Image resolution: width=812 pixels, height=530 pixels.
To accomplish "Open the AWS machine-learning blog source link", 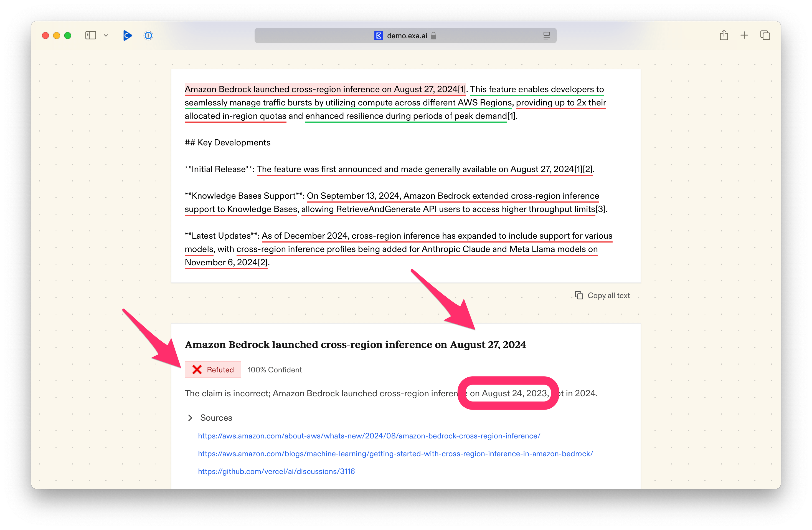I will pos(395,454).
